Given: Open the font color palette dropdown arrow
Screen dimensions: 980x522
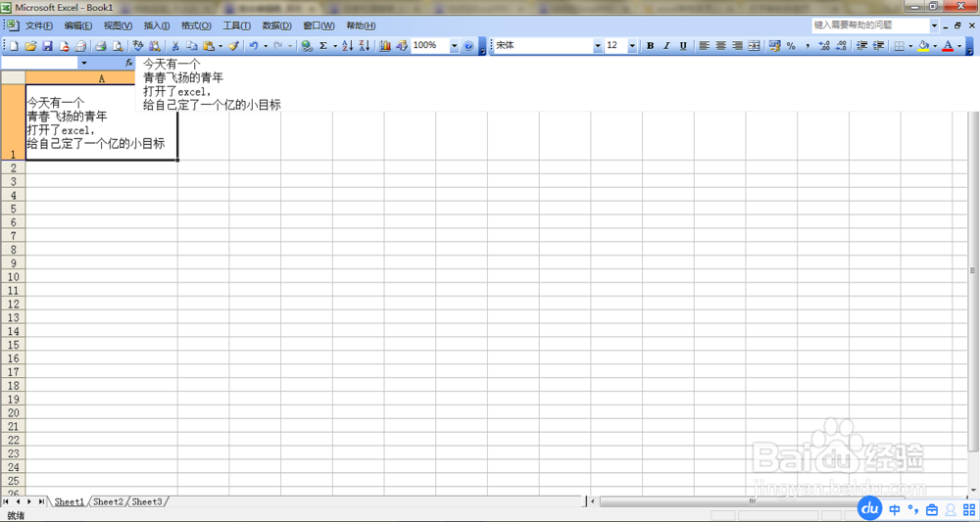Looking at the screenshot, I should [959, 46].
